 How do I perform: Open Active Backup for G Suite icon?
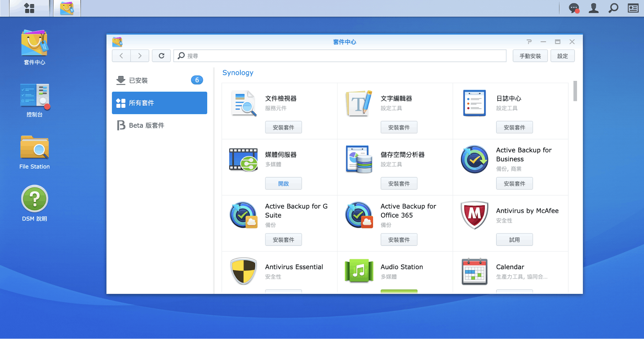244,215
